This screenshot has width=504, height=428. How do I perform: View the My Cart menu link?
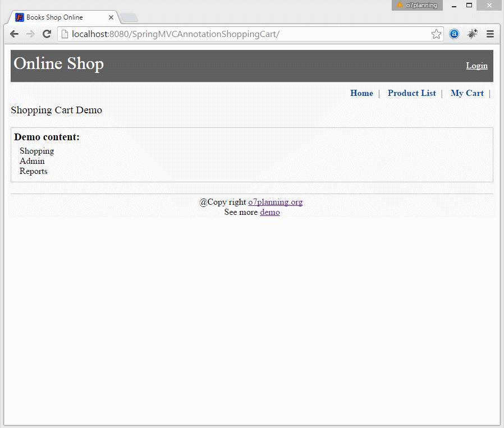(467, 93)
